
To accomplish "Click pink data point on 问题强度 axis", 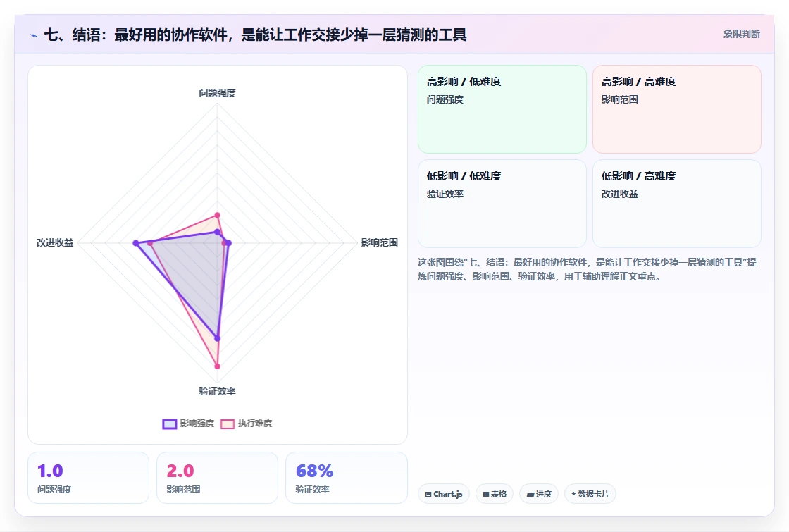I will coord(218,215).
